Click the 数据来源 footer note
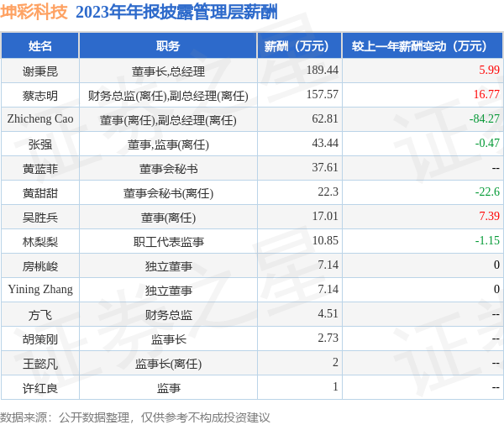This screenshot has height=425, width=504. pos(134,417)
